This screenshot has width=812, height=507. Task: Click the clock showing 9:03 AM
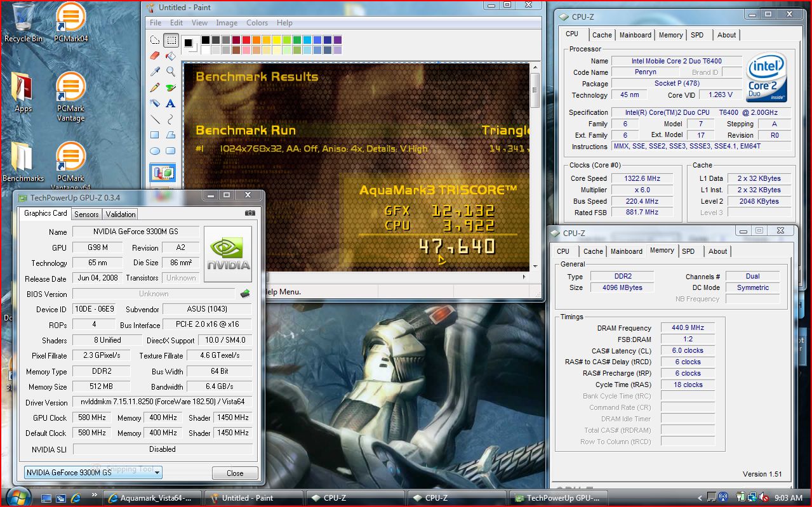tap(789, 498)
